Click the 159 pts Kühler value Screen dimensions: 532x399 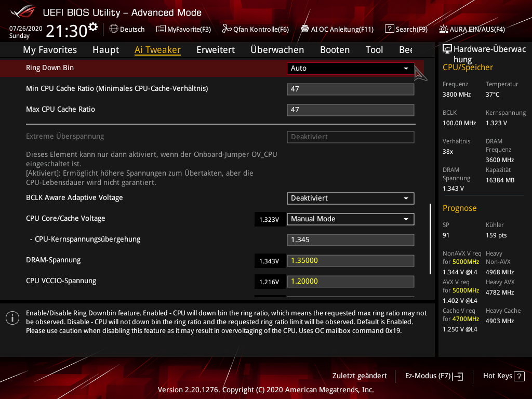point(496,235)
